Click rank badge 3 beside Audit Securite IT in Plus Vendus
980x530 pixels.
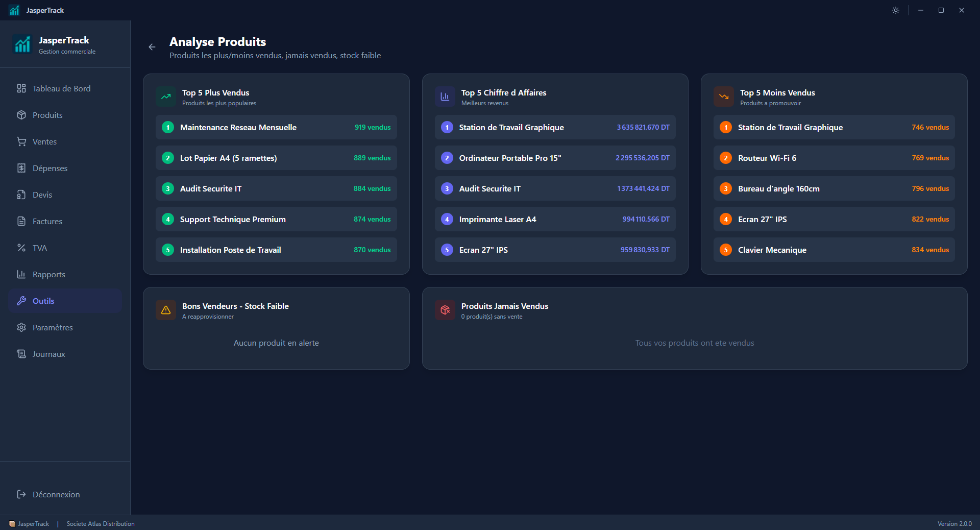pyautogui.click(x=168, y=188)
